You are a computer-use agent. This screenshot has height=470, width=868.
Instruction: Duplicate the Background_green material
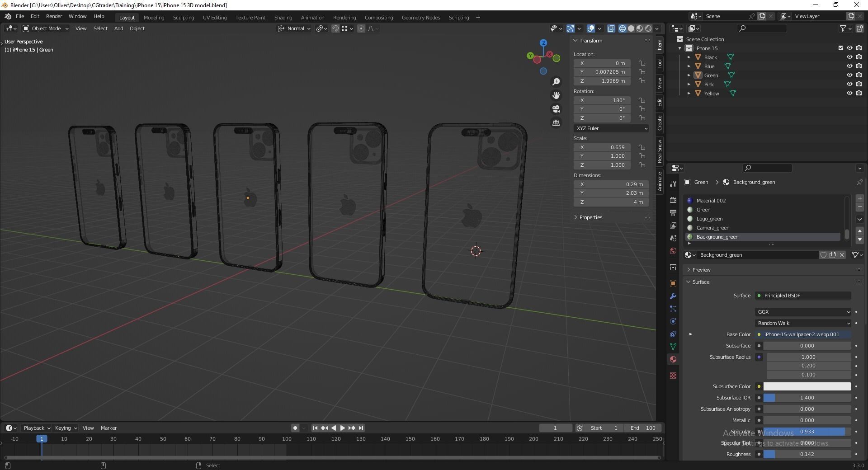[x=833, y=255]
